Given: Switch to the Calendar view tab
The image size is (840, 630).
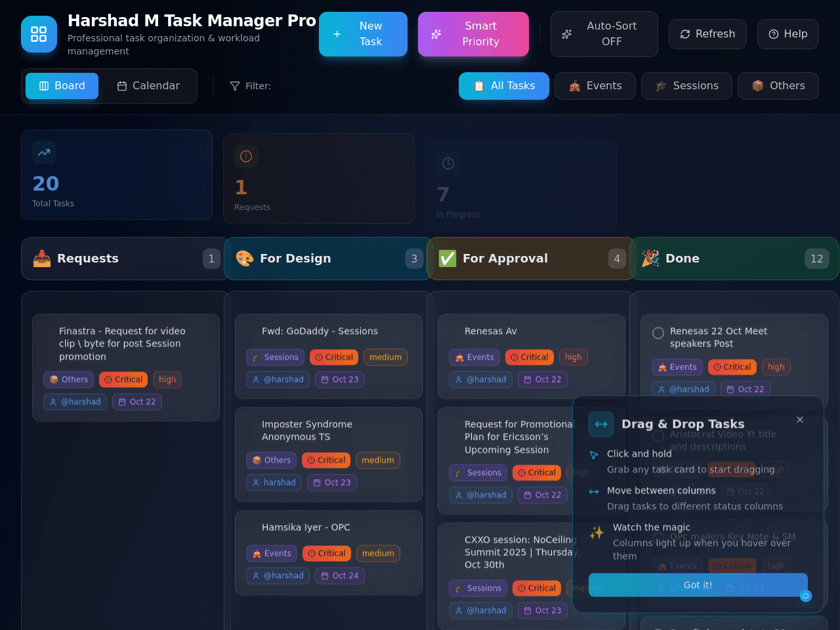Looking at the screenshot, I should tap(148, 86).
